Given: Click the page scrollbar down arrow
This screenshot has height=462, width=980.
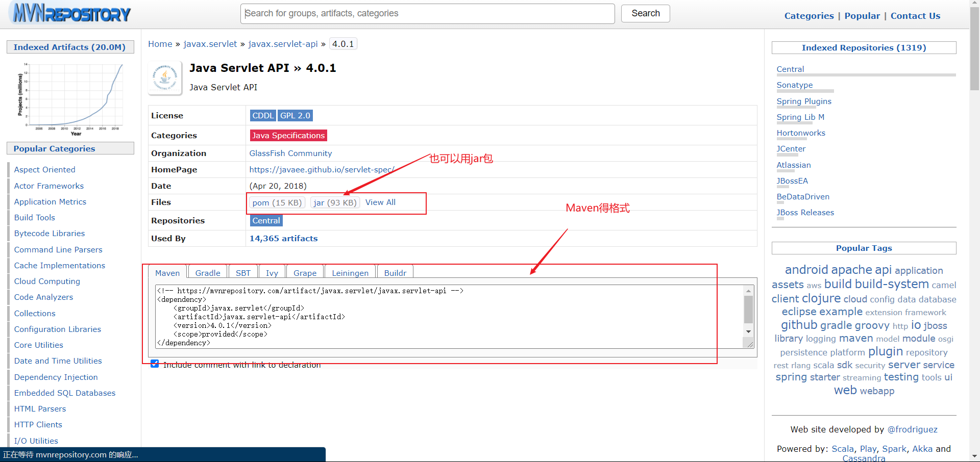Looking at the screenshot, I should [974, 456].
